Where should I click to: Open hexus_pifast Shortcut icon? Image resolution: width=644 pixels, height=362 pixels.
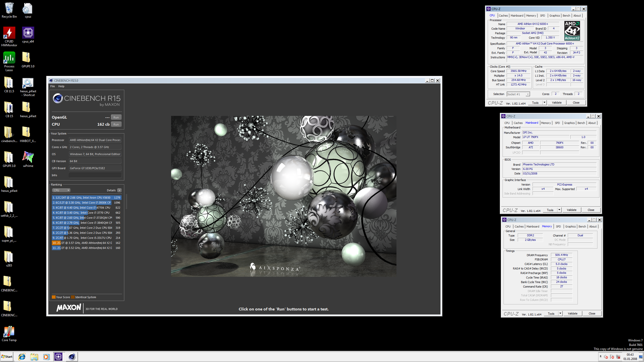(28, 87)
